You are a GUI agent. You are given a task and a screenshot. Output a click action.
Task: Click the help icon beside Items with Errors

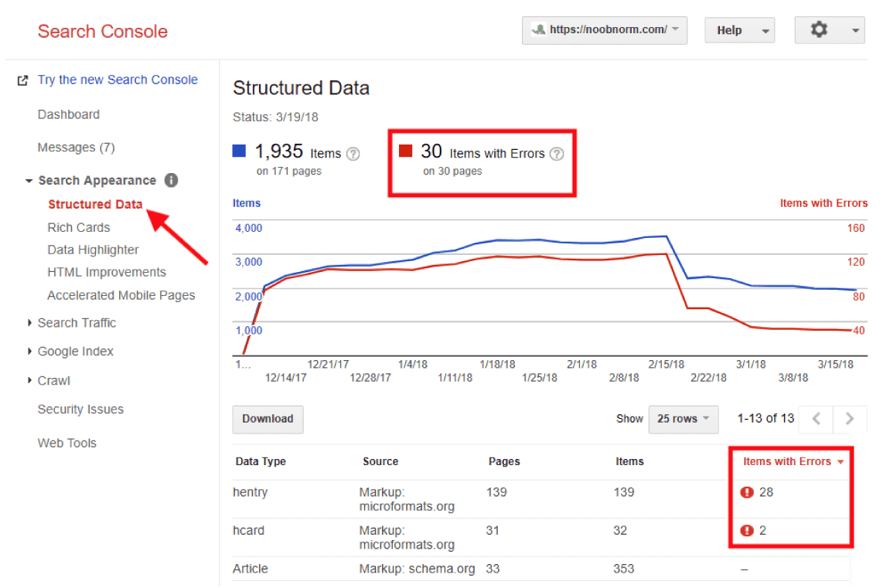[557, 154]
